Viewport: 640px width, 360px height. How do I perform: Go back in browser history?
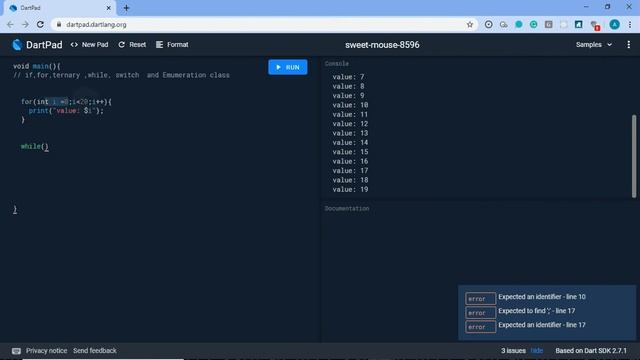click(10, 24)
